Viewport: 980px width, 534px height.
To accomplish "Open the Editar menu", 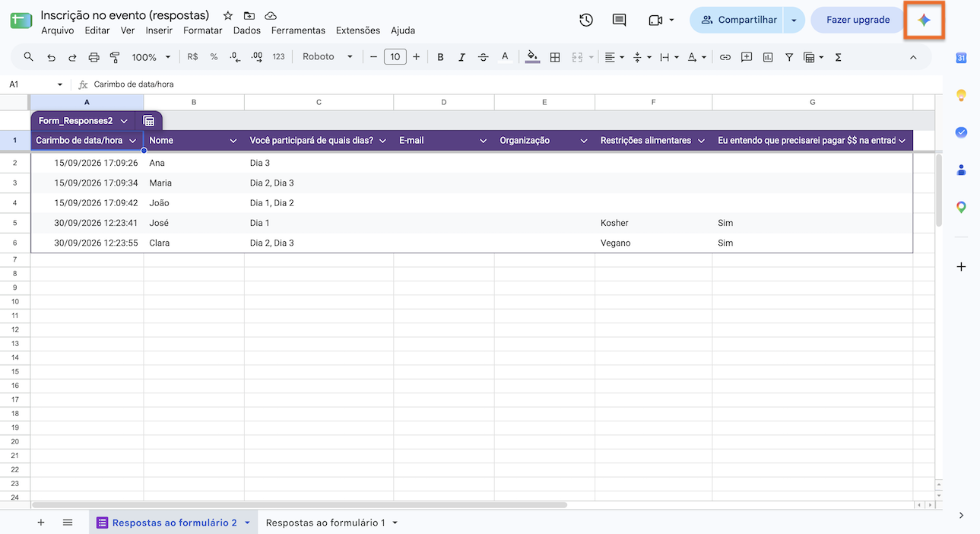I will (97, 30).
